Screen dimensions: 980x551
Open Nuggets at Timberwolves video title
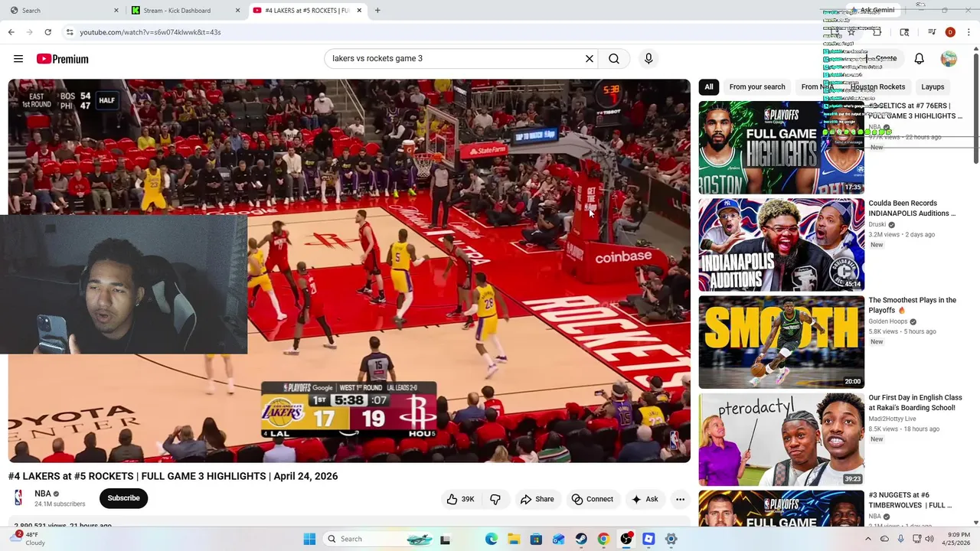pos(910,500)
